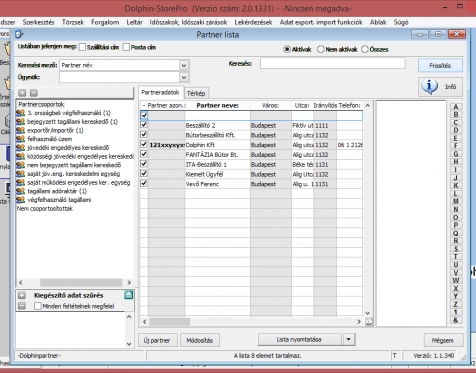476x373 pixels.
Task: Uncheck the Dolphin Kft row checkbox
Action: (144, 144)
